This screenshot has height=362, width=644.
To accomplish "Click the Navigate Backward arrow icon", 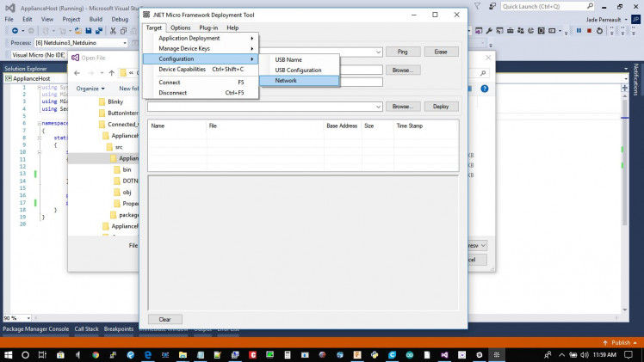I will click(15, 31).
